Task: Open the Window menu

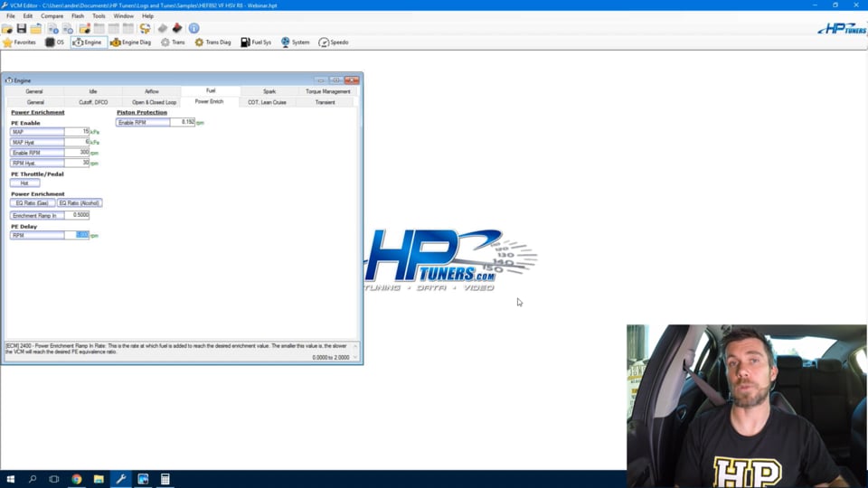Action: (x=124, y=16)
